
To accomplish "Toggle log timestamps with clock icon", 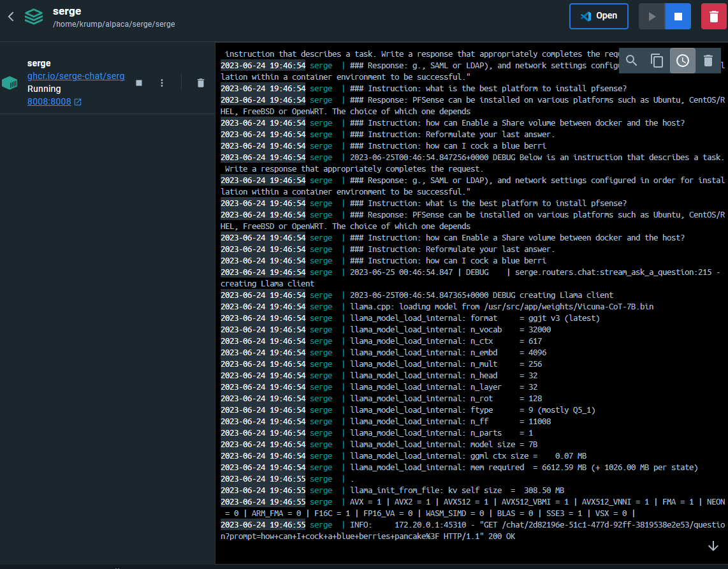I will 682,61.
